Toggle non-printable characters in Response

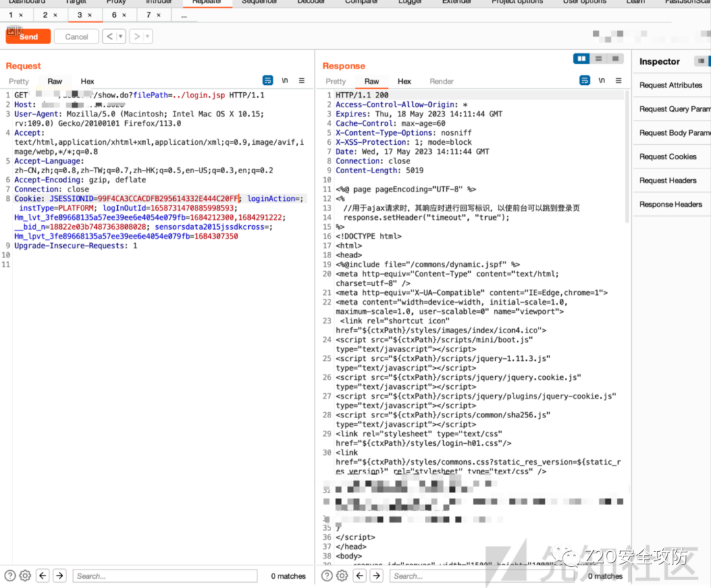pos(602,80)
